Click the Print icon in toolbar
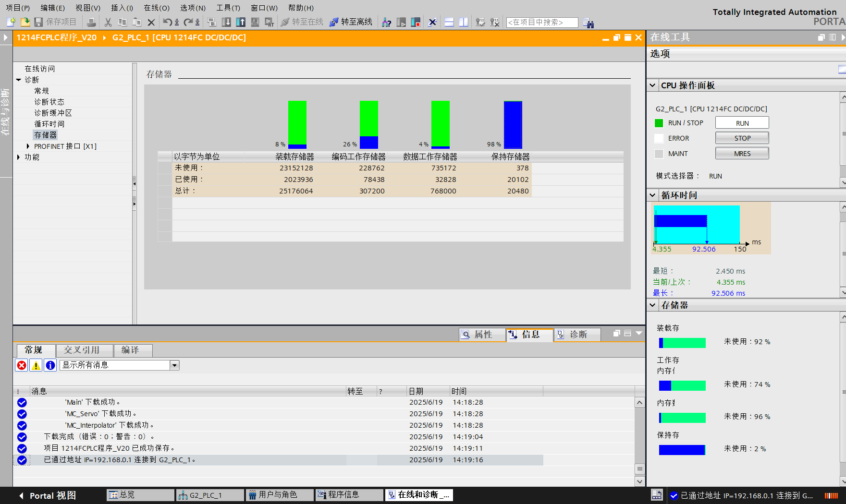Viewport: 846px width, 504px height. pos(91,22)
